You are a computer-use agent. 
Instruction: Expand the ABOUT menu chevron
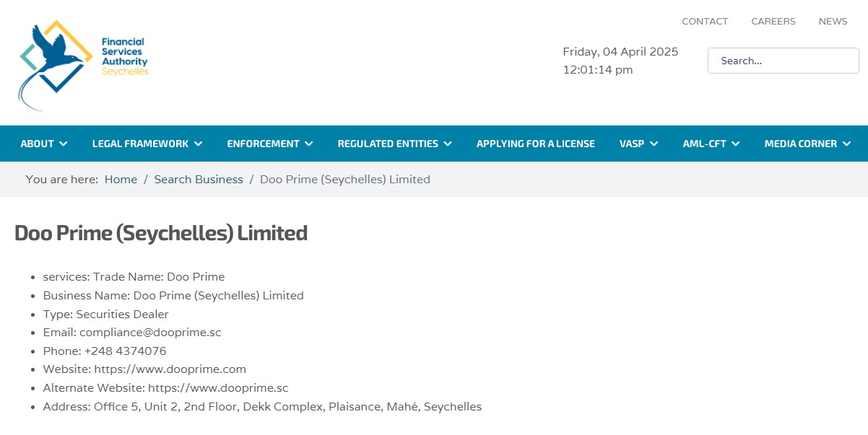coord(64,144)
